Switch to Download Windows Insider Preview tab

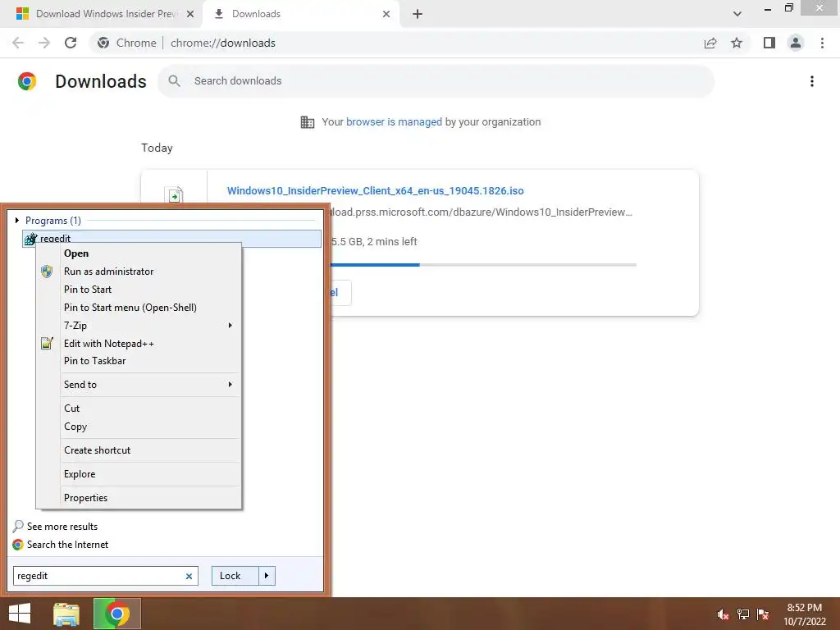pos(106,14)
